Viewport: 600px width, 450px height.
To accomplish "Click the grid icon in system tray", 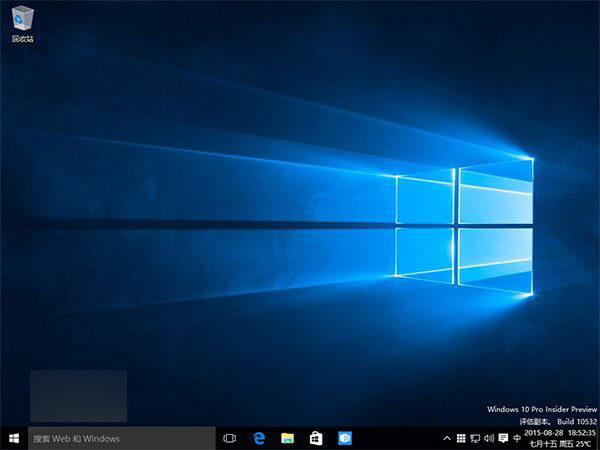I will tap(460, 438).
